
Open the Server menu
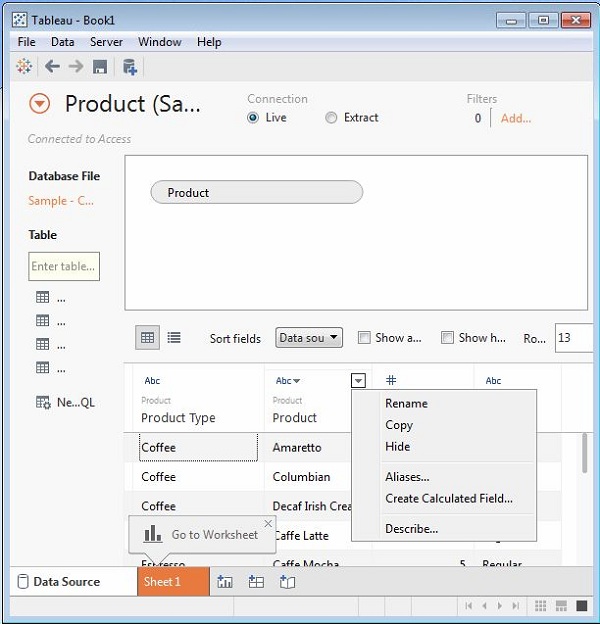[x=106, y=42]
